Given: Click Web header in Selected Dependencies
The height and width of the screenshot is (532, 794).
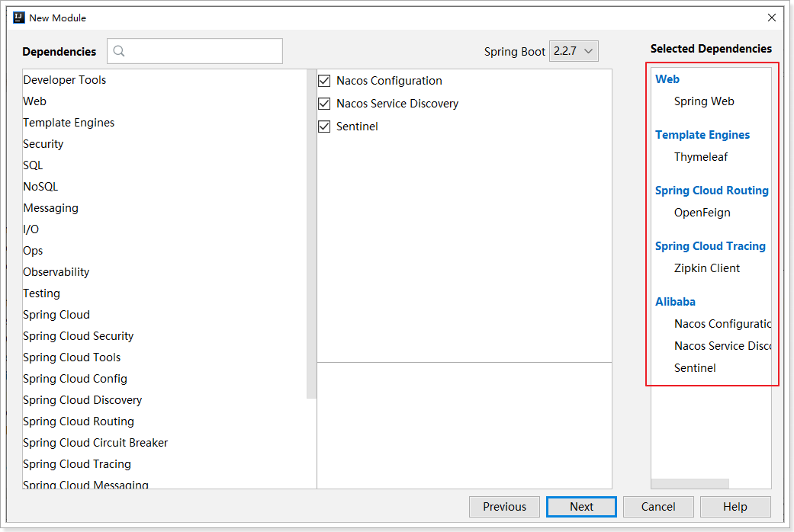Looking at the screenshot, I should click(667, 79).
